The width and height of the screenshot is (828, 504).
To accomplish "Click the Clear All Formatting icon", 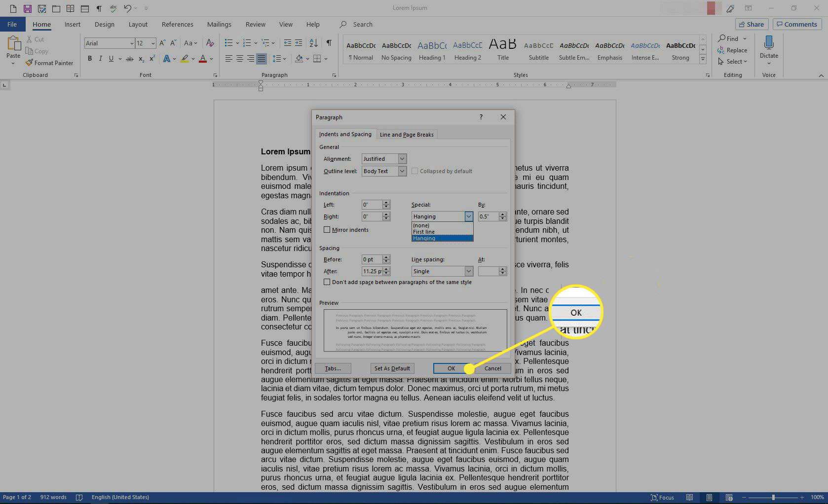I will click(x=210, y=43).
